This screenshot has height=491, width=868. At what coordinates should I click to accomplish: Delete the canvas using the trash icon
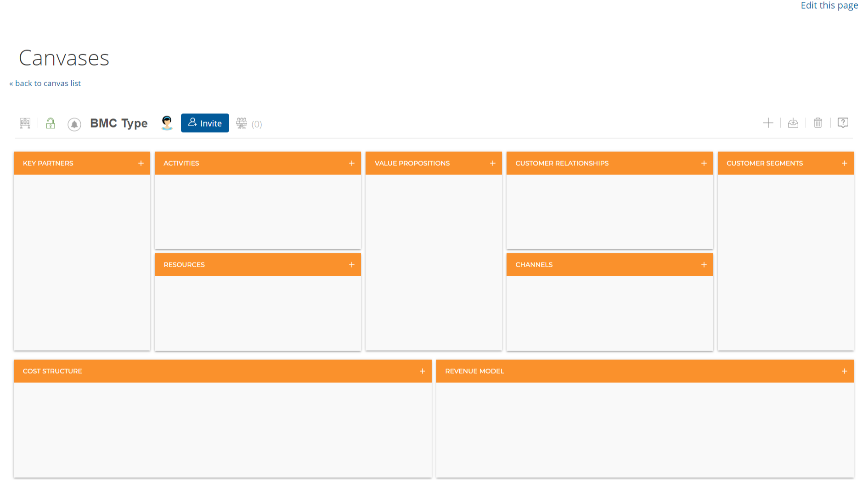coord(818,123)
